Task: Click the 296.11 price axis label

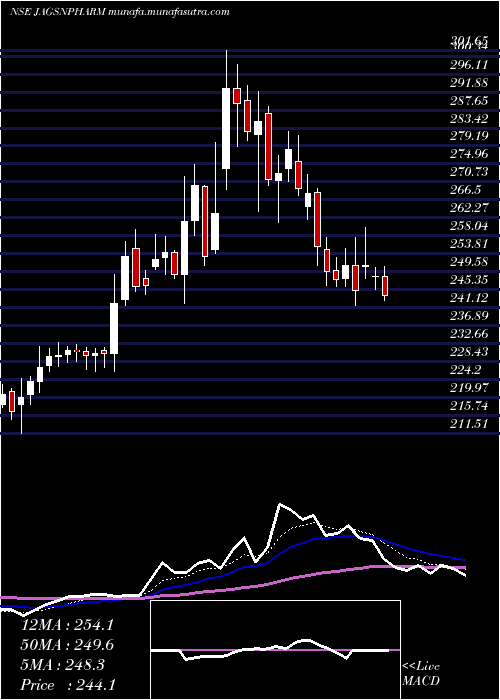Action: (469, 65)
